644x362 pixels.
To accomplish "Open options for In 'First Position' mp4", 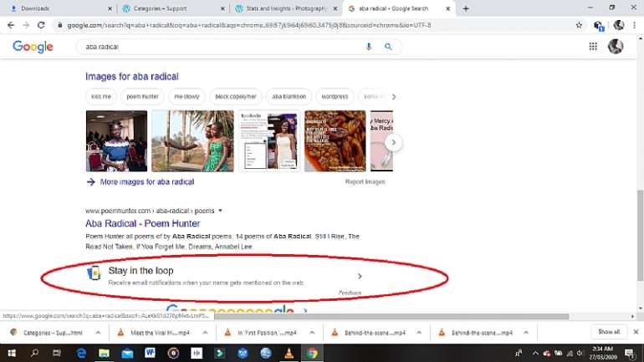I will tap(312, 333).
